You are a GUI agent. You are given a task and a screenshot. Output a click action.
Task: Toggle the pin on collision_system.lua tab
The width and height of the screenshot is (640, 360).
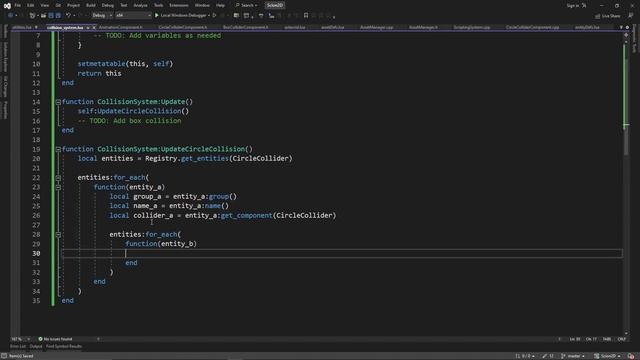[87, 27]
